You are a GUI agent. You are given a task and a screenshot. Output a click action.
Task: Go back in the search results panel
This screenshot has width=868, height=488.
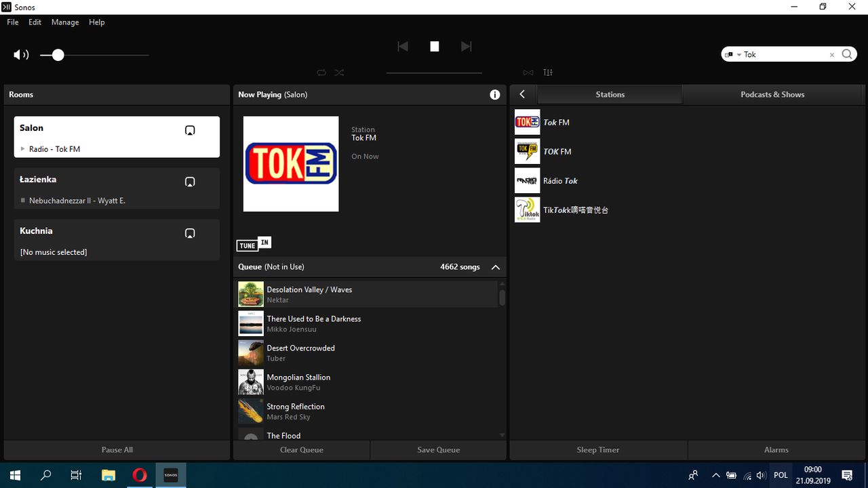coord(522,94)
